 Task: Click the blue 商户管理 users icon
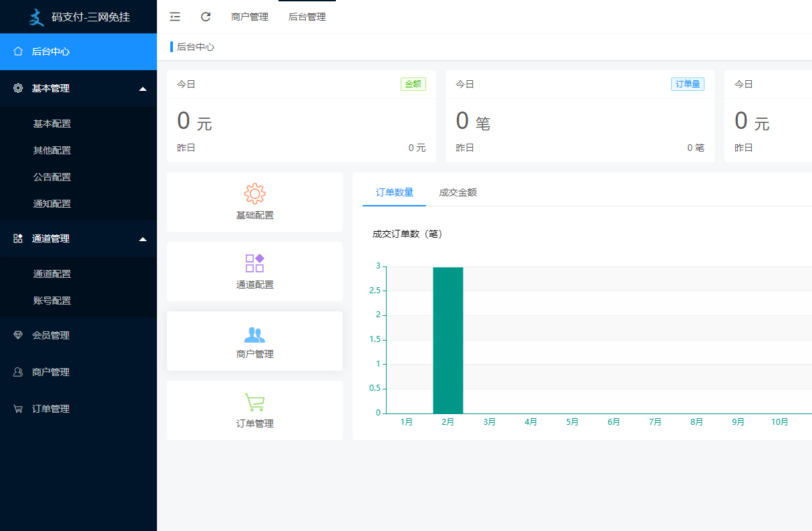click(x=254, y=334)
